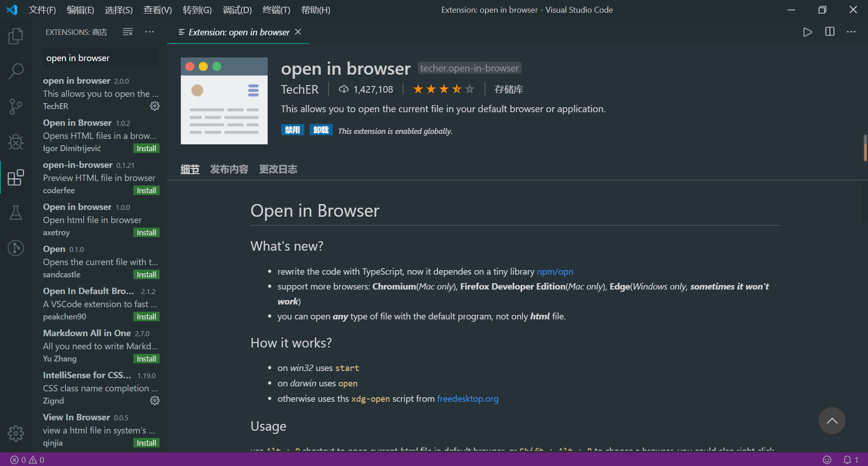Click the Run play icon in editor toolbar
Viewport: 868px width, 466px height.
(807, 32)
